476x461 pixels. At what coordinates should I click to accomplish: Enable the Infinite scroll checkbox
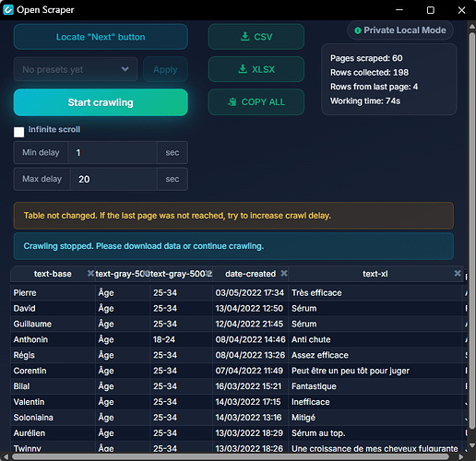click(18, 132)
